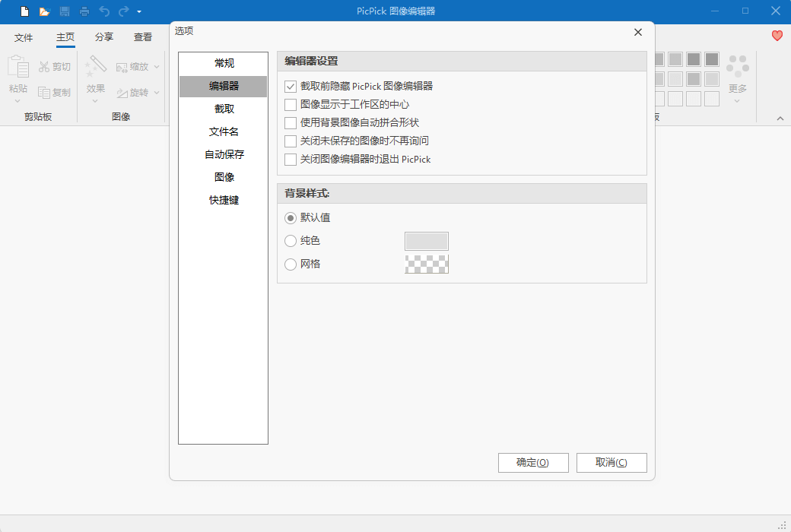Close the 选项 dialog with X
Viewport: 791px width, 532px height.
(637, 32)
